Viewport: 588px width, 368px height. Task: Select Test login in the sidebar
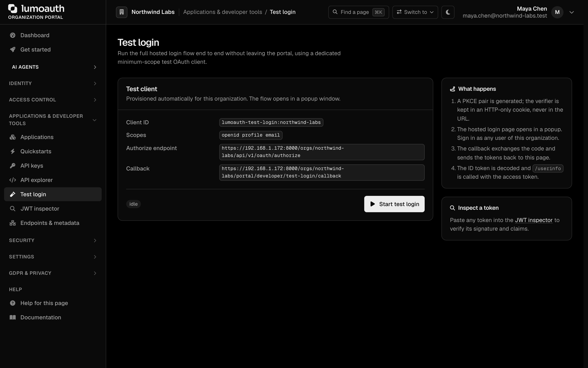(x=53, y=194)
